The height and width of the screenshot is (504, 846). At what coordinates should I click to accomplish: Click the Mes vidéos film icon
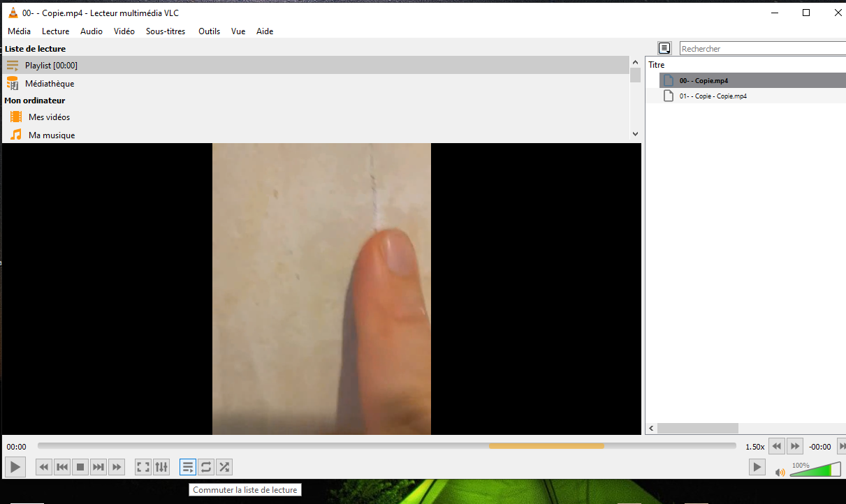click(16, 117)
